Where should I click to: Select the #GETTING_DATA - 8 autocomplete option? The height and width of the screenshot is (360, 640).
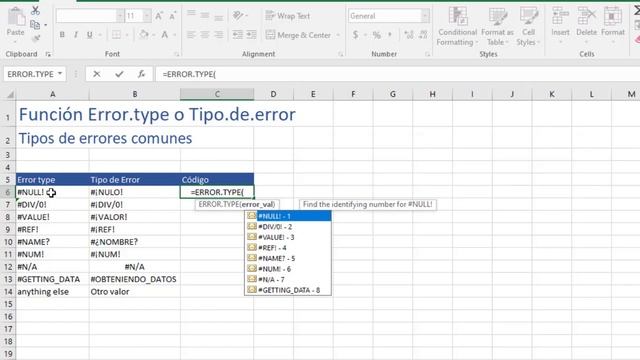(288, 290)
